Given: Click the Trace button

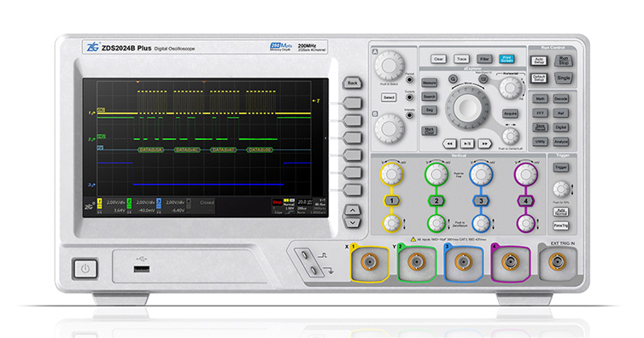Looking at the screenshot, I should (461, 59).
